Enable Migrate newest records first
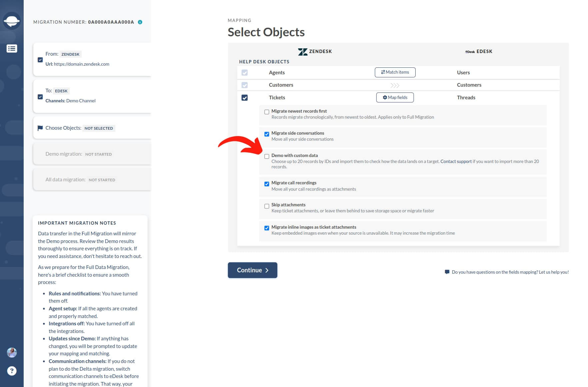 click(x=267, y=112)
